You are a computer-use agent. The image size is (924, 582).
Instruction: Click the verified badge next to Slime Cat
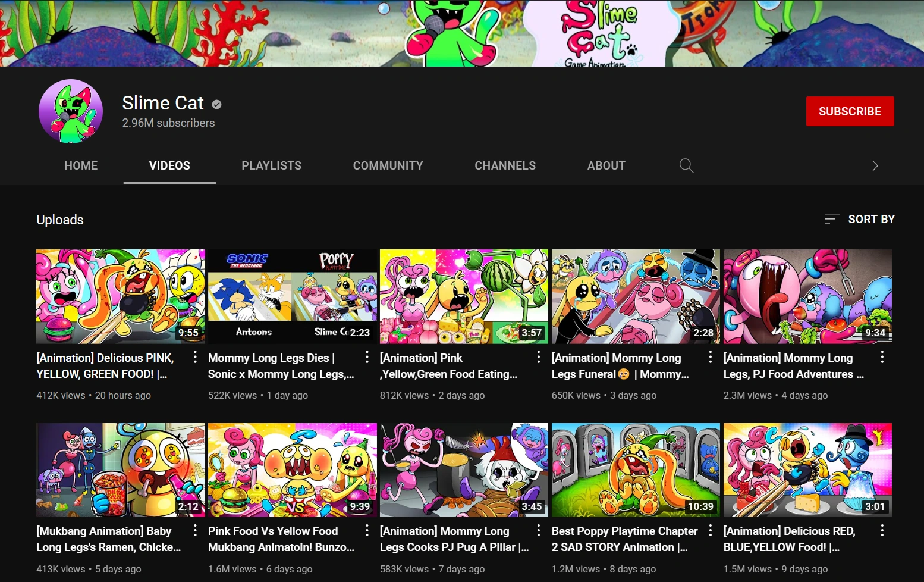pyautogui.click(x=216, y=104)
